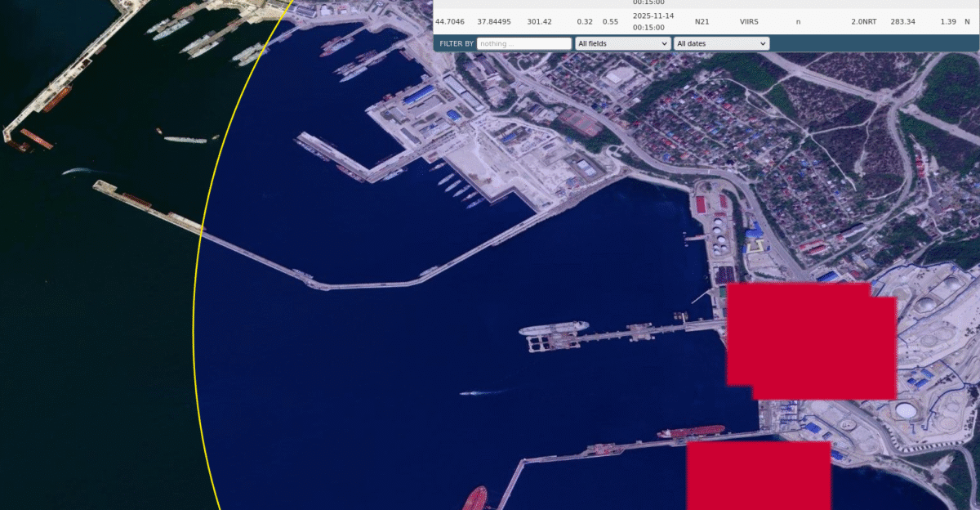Click inside the FILTER BY text box
Image resolution: width=980 pixels, height=510 pixels.
click(523, 43)
